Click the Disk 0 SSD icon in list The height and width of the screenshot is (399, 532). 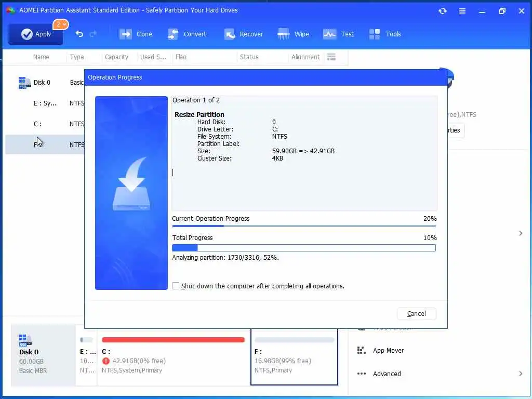pos(24,83)
